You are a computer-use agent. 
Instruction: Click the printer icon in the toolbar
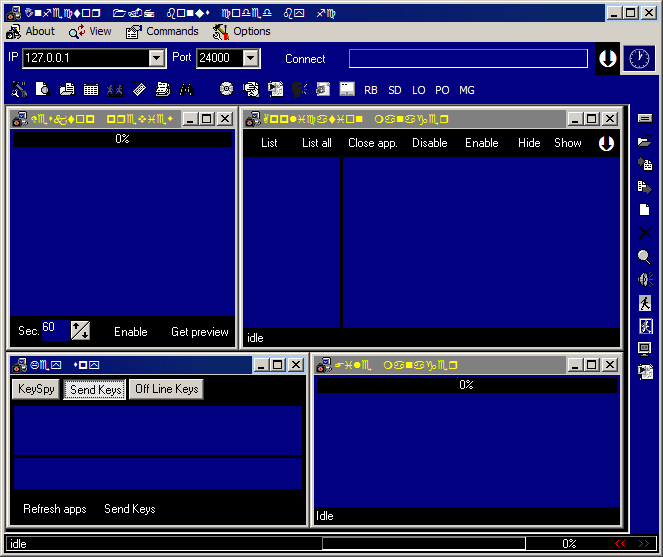(x=162, y=90)
